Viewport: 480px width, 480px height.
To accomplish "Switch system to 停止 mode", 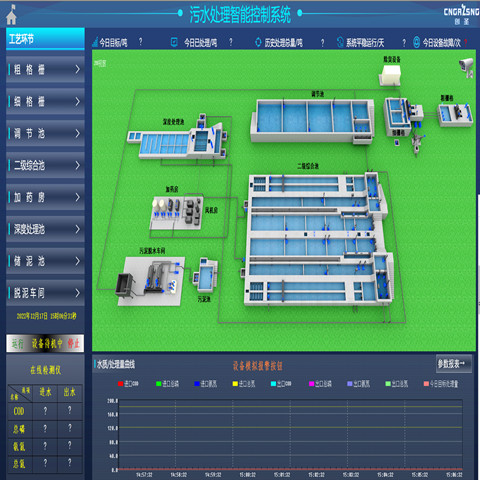I will 73,343.
